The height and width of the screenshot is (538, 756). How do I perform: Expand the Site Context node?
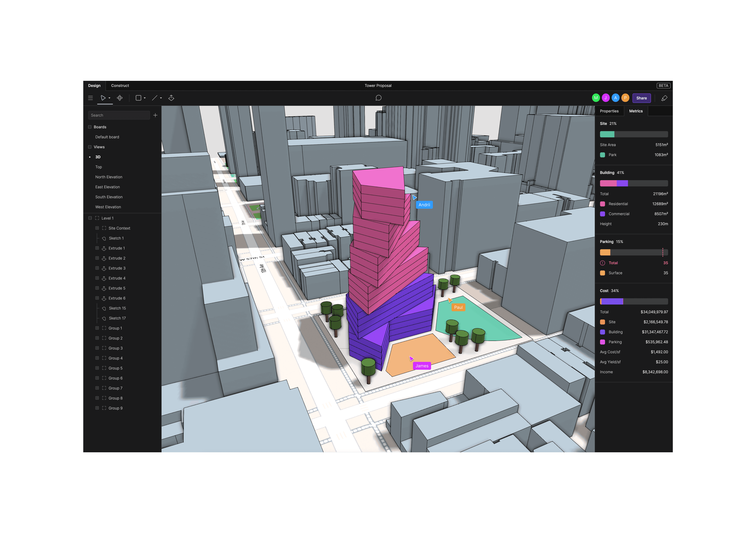(97, 228)
